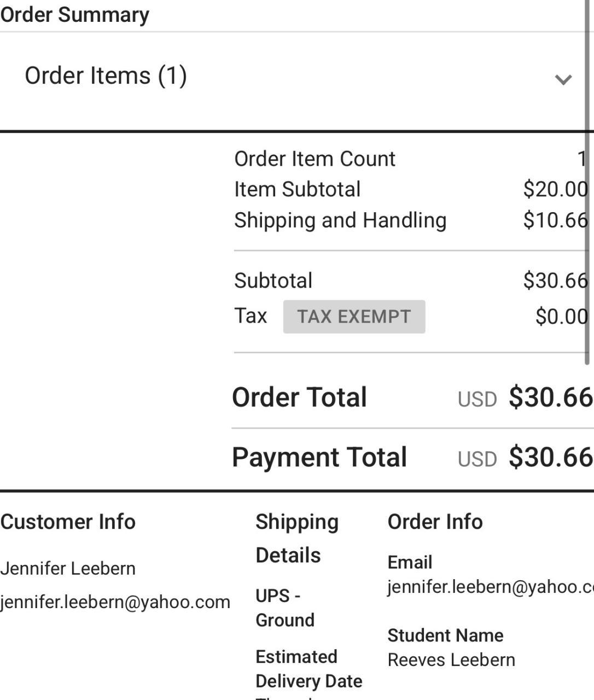Click the Order Items (1) label
594x700 pixels.
tap(106, 75)
